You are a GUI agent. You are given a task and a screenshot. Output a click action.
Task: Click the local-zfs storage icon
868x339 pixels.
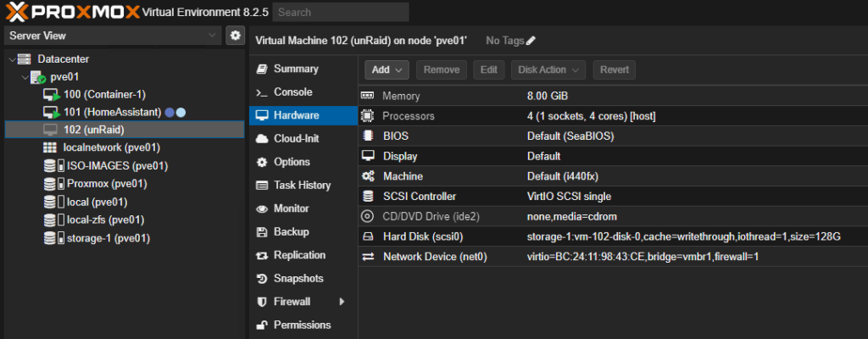[x=53, y=220]
